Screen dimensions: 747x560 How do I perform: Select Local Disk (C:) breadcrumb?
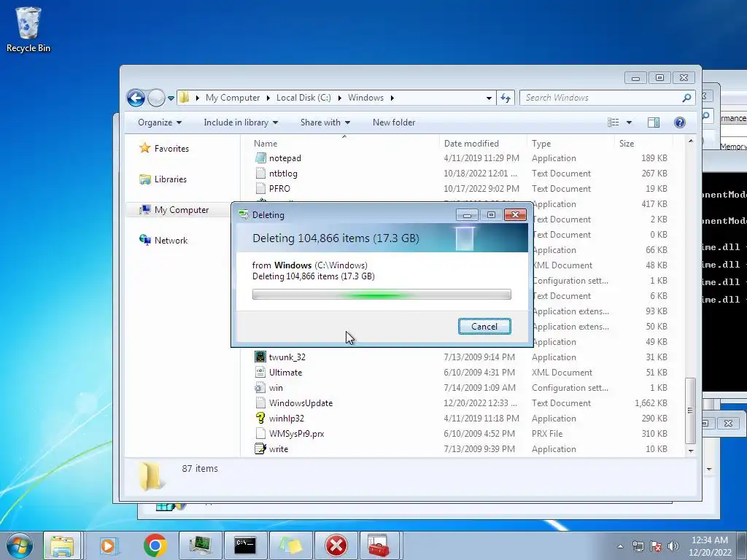click(x=303, y=98)
